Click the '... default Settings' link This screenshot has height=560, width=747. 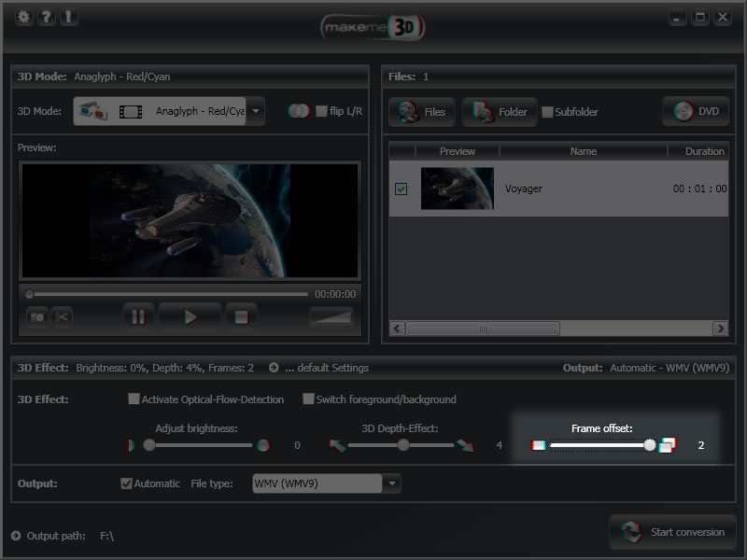pyautogui.click(x=327, y=368)
